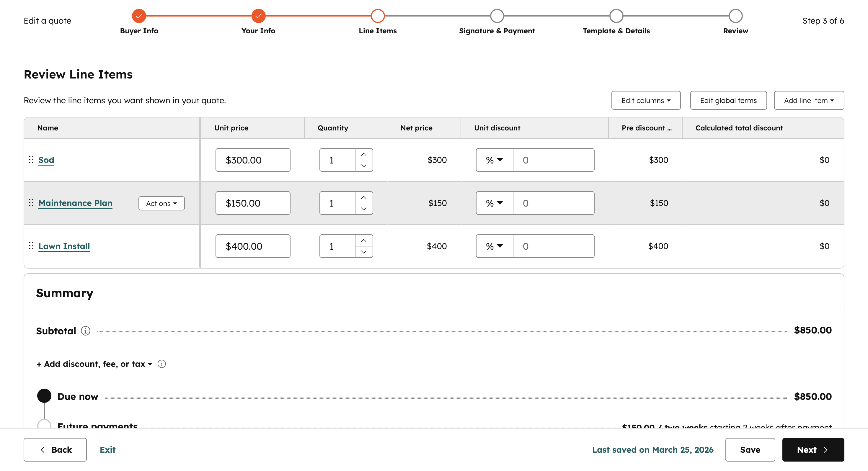Click drag handle next to Lawn Install
The height and width of the screenshot is (471, 868).
point(31,246)
